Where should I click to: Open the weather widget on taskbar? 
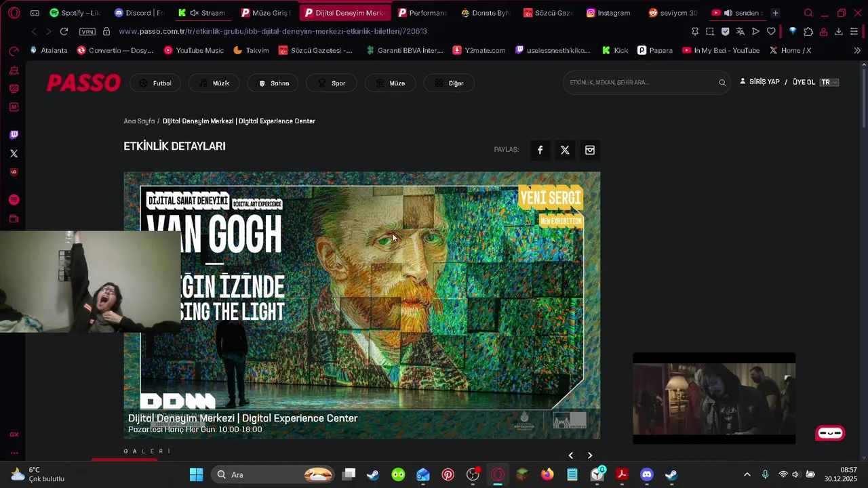point(38,474)
